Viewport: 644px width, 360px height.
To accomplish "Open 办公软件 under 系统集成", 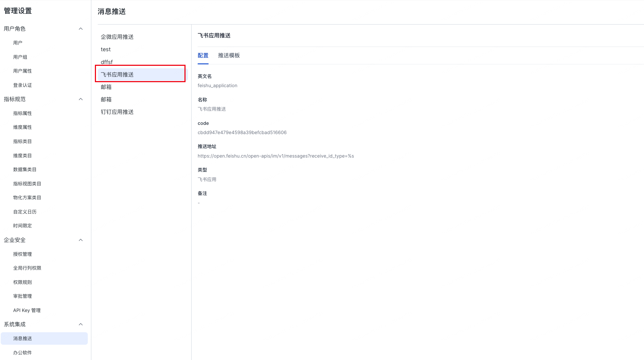I will [22, 353].
